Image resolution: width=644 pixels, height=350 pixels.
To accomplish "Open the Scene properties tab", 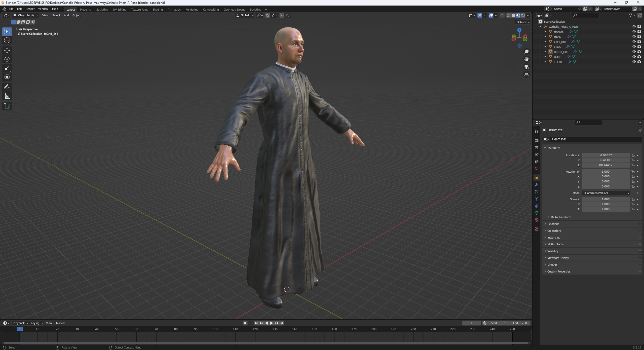I will 537,161.
